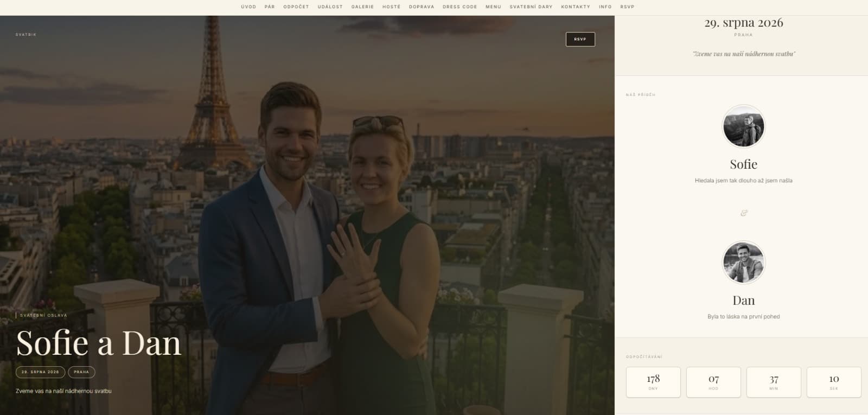Click the 'SVATEBNÍ OSLAVA' label
Image resolution: width=868 pixels, height=415 pixels.
tap(43, 315)
